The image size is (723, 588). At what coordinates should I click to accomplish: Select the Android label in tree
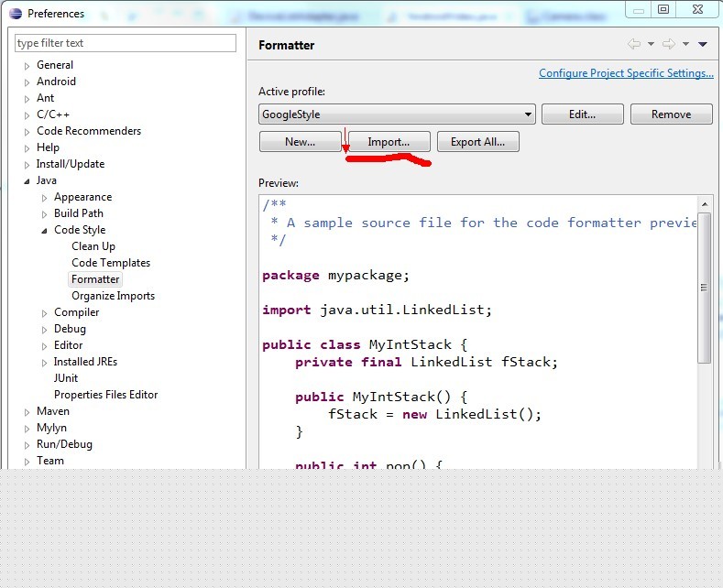tap(56, 82)
